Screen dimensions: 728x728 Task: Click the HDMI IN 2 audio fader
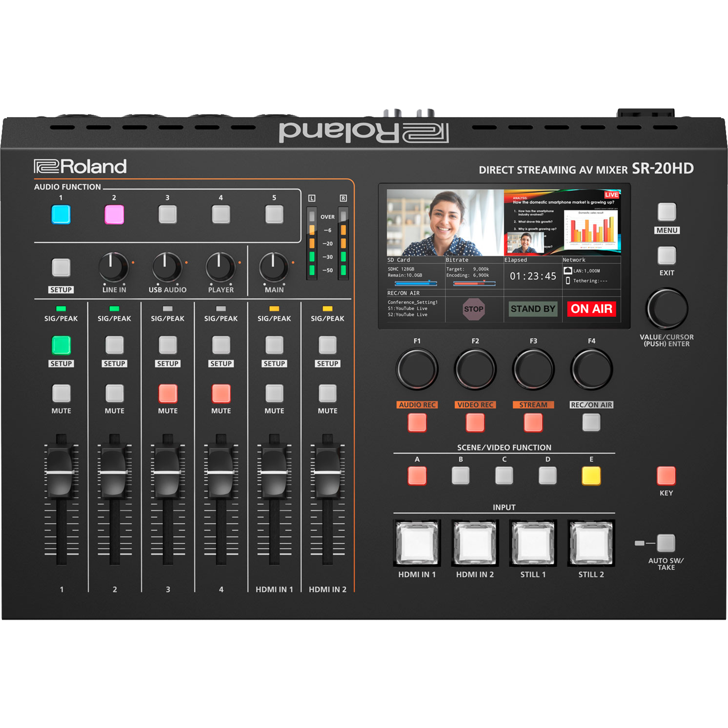328,472
